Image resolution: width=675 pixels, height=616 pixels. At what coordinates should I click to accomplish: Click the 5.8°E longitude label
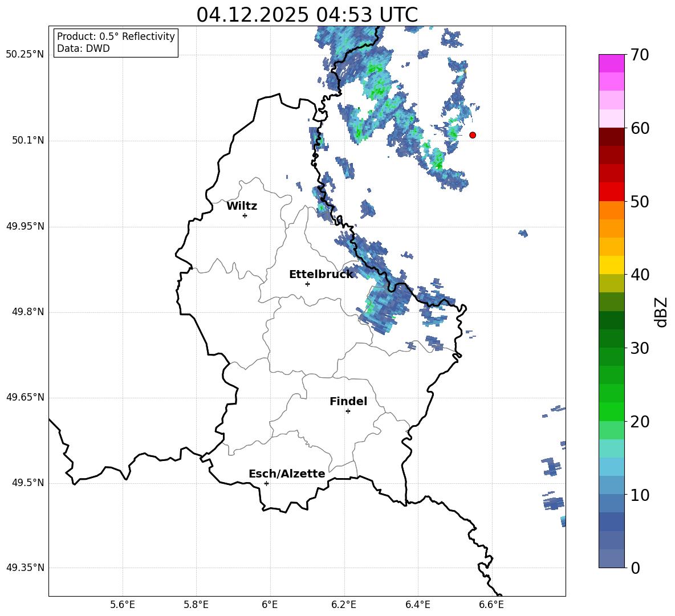(x=196, y=605)
